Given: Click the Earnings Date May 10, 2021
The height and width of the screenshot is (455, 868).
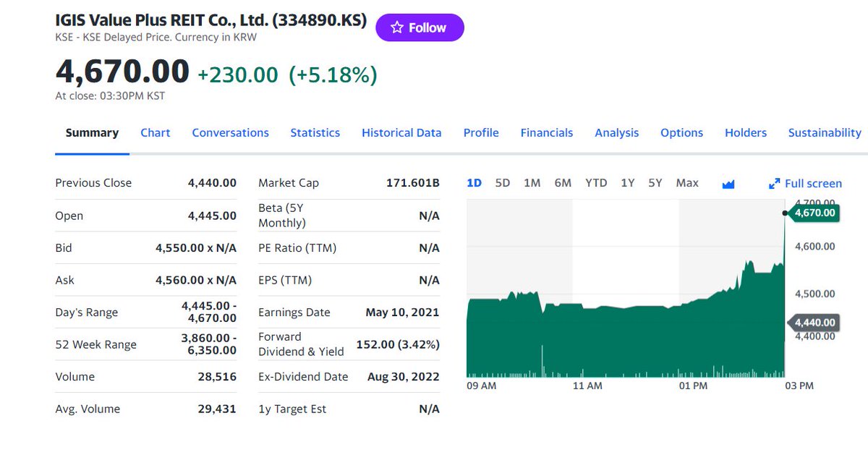Looking at the screenshot, I should click(x=402, y=312).
